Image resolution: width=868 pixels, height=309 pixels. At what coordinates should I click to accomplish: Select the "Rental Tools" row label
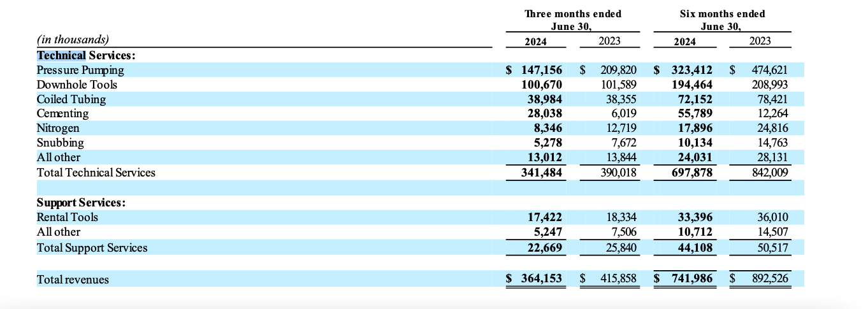[x=68, y=217]
